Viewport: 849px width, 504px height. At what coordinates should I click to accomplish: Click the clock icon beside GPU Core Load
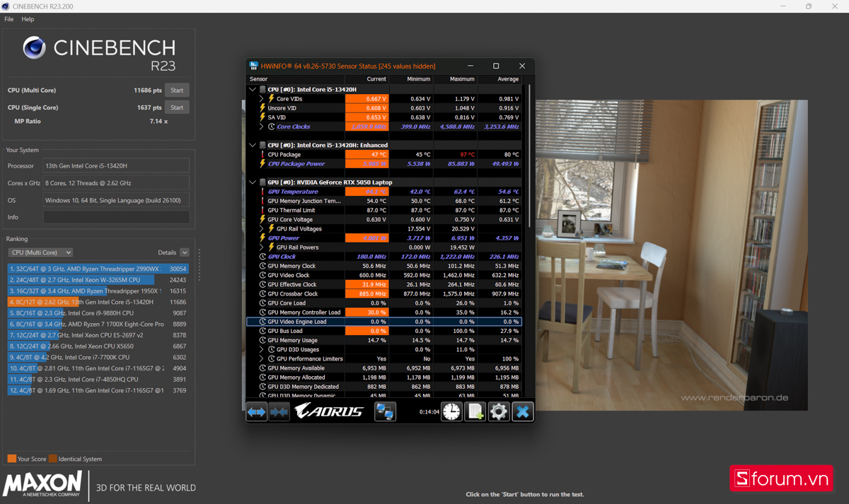(x=262, y=303)
